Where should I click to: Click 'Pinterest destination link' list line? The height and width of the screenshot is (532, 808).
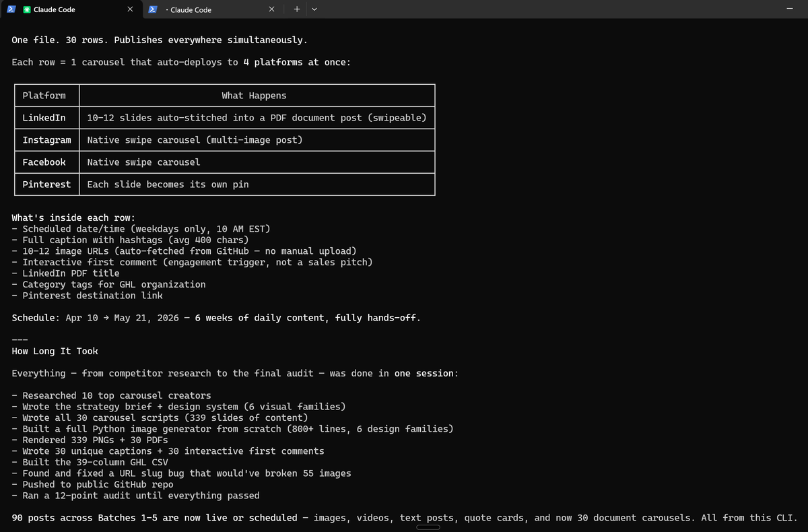[87, 296]
